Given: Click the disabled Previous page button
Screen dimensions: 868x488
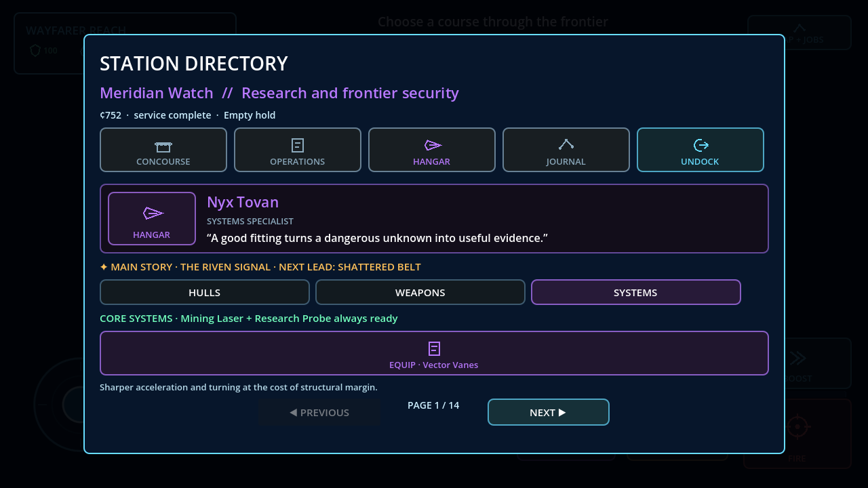Looking at the screenshot, I should pos(319,412).
